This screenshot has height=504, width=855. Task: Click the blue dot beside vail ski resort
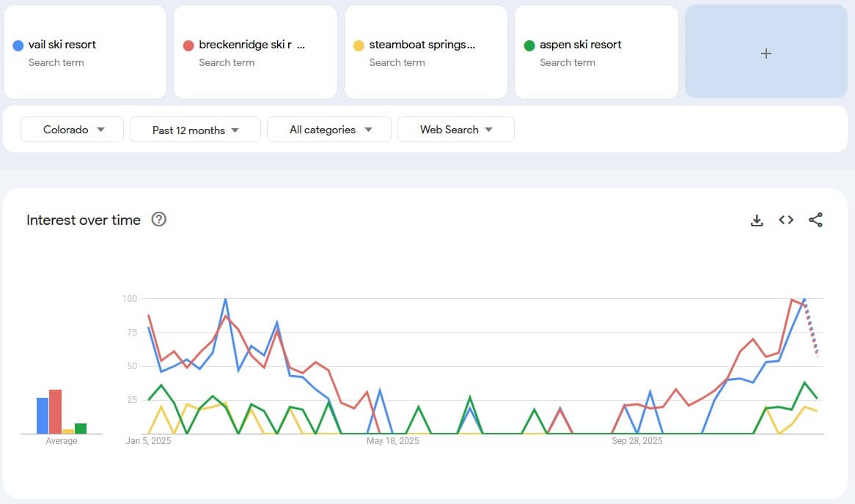(18, 45)
